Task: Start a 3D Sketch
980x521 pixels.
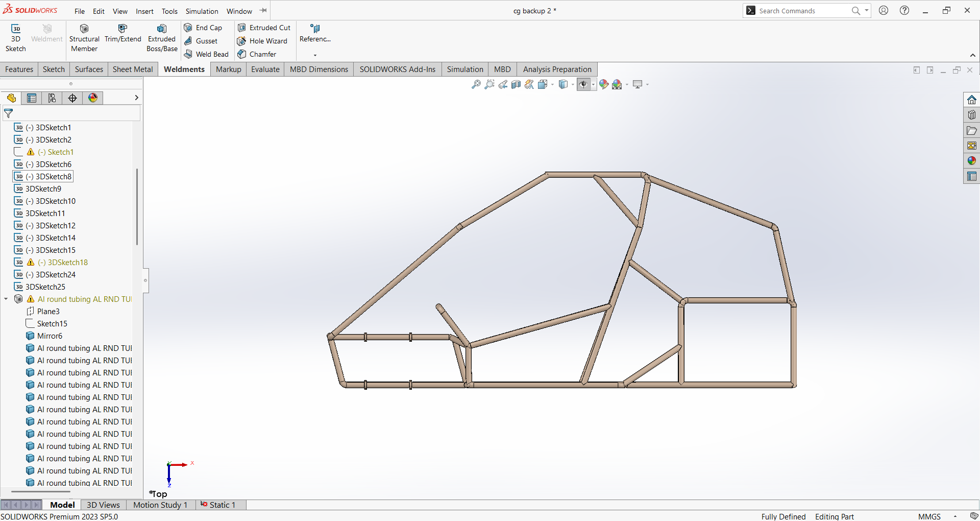Action: pos(16,38)
